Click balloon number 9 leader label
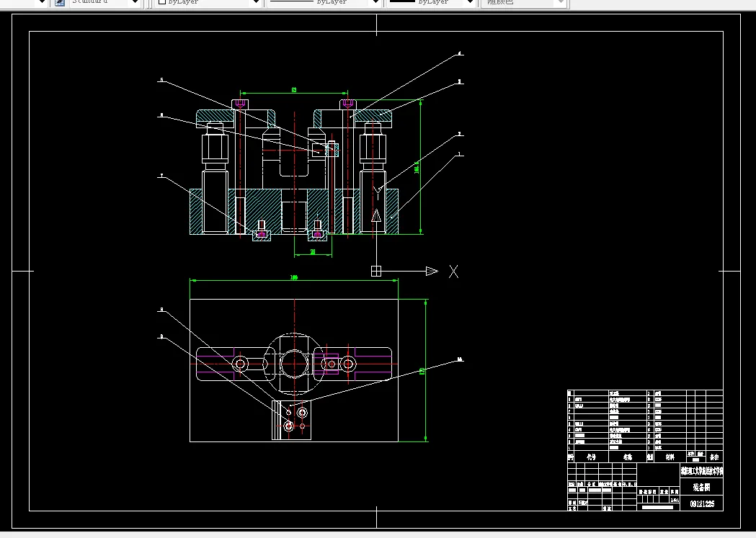 [x=161, y=336]
